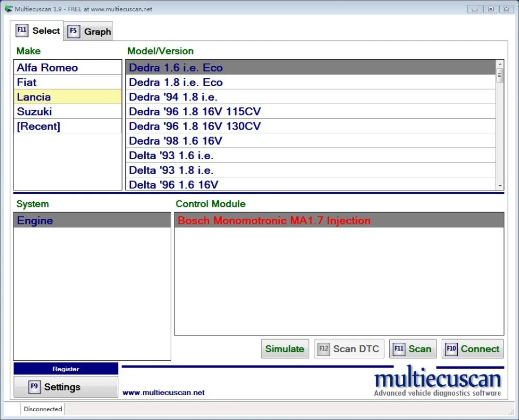Screen dimensions: 519x420
Task: Close the Multiecuscan window
Action: [x=507, y=9]
